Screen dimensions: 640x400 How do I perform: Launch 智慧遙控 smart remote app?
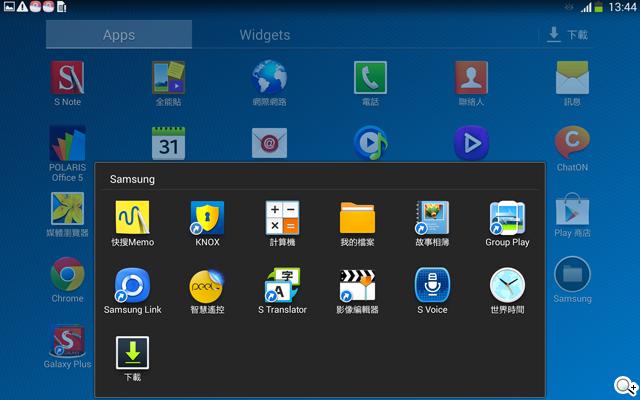(207, 286)
